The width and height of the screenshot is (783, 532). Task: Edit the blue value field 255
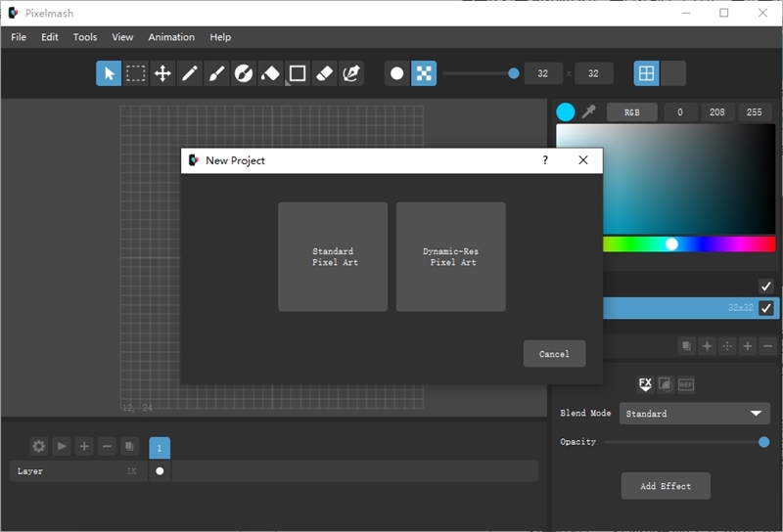(x=754, y=112)
